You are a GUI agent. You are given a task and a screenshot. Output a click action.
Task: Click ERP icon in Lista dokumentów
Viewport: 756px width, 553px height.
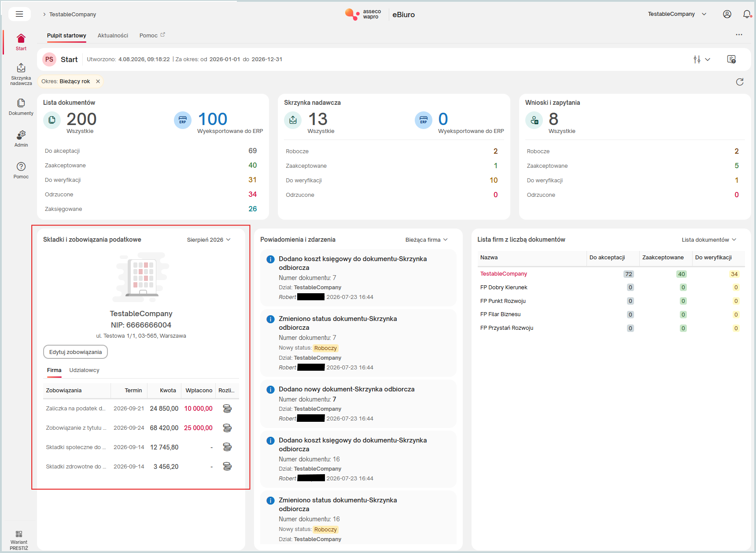pyautogui.click(x=183, y=120)
